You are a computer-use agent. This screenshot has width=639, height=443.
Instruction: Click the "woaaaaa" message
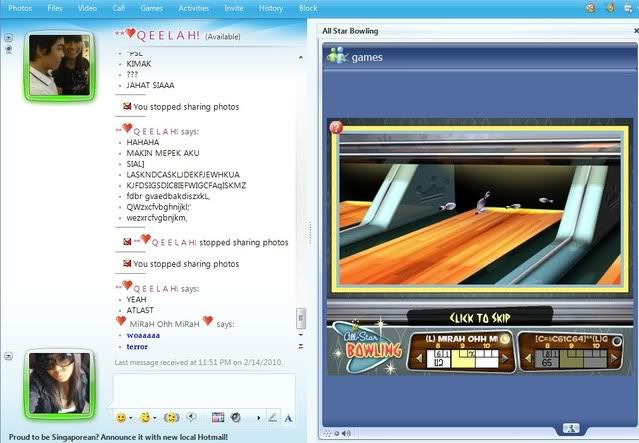coord(143,335)
